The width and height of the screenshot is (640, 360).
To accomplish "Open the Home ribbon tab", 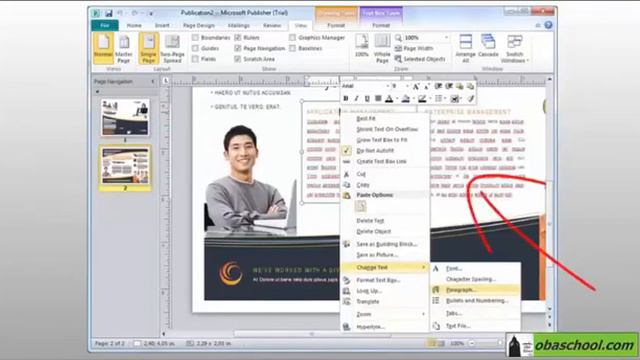I will (134, 25).
